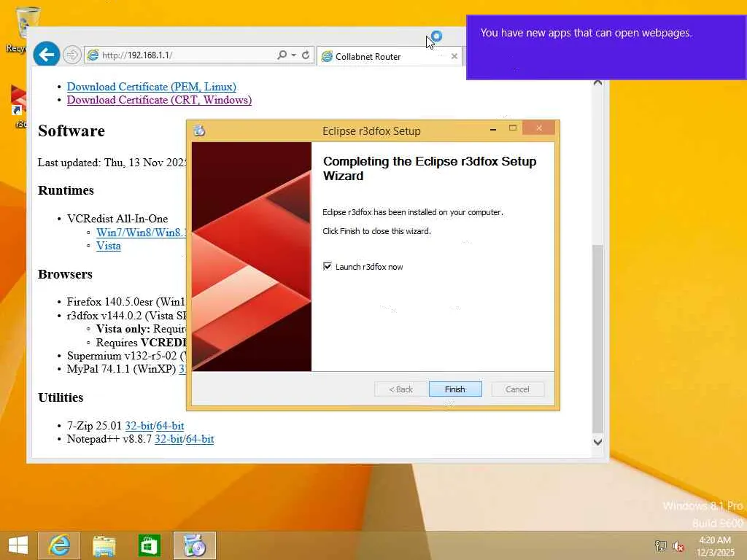Open the Win7/Win8 VCRedist link
The image size is (747, 560).
(141, 233)
